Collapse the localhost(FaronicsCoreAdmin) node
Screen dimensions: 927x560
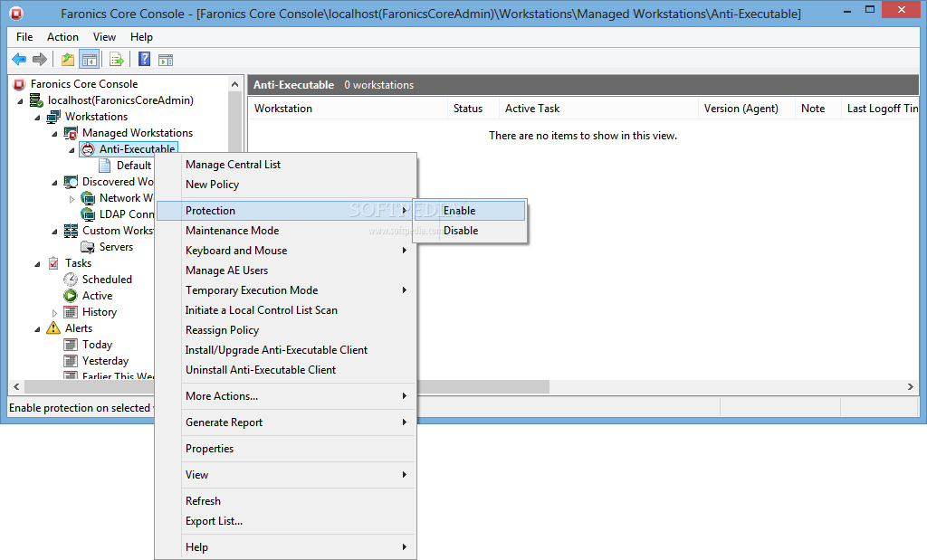(21, 101)
